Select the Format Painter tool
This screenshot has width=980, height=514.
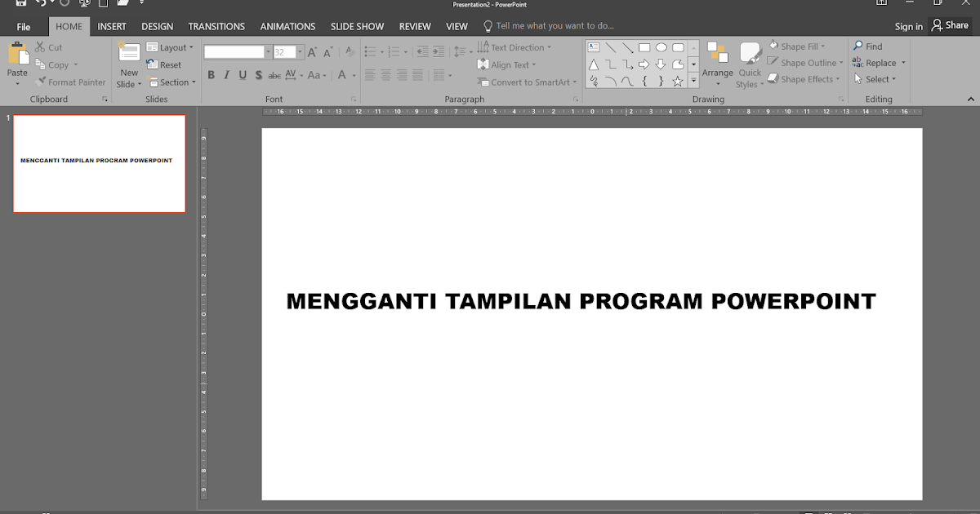click(72, 82)
